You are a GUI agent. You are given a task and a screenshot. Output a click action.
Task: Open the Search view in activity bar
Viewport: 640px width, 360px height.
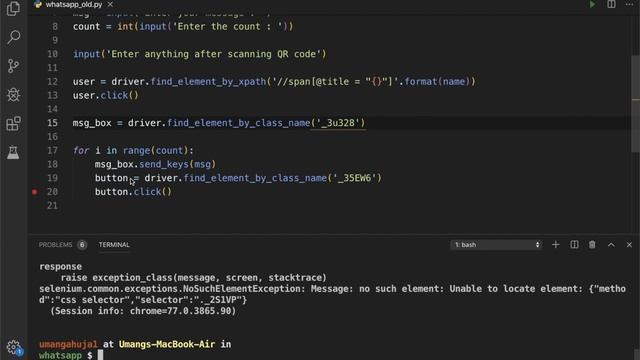[13, 37]
